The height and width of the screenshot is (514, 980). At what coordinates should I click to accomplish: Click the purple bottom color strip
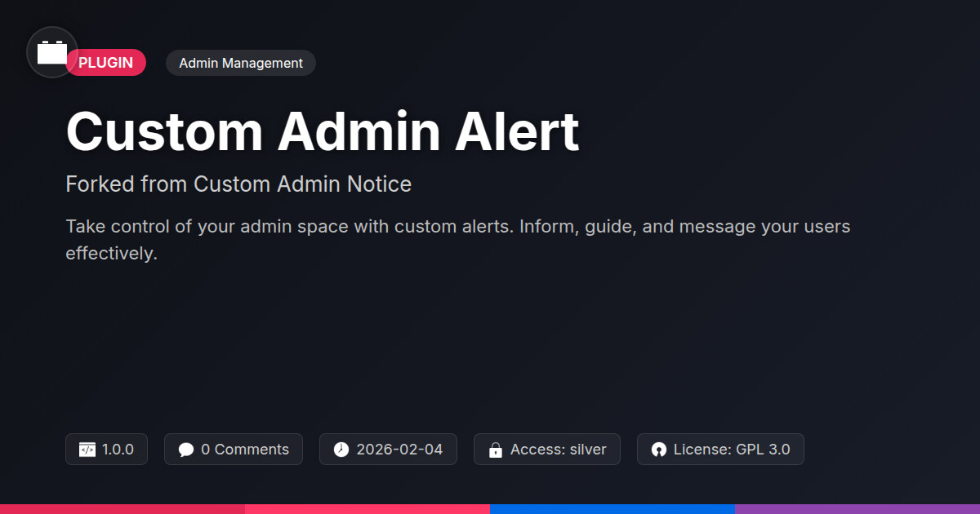pyautogui.click(x=857, y=509)
